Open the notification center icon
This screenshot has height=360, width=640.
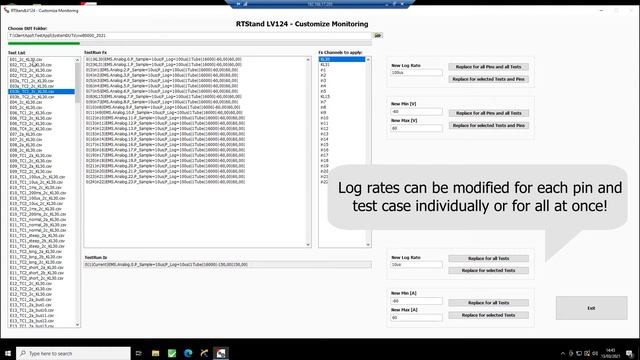tap(630, 353)
